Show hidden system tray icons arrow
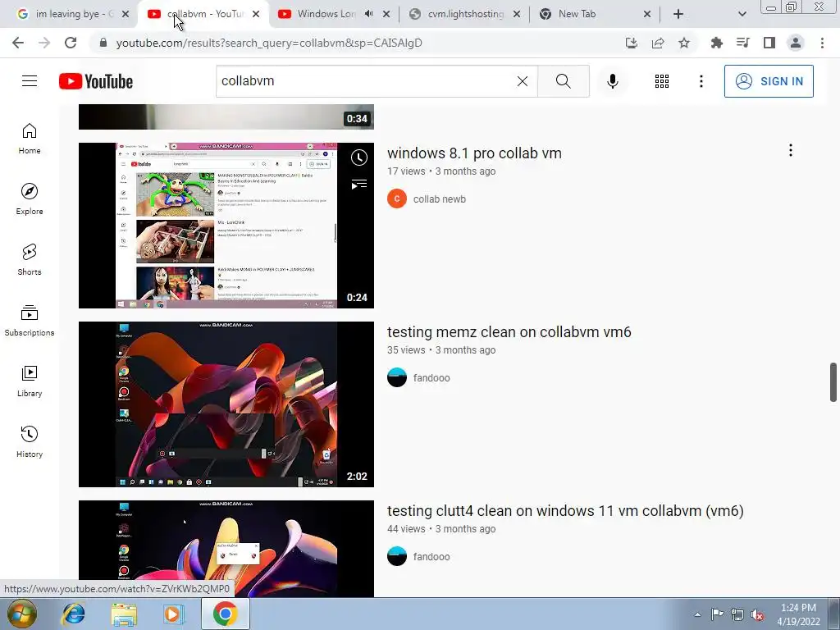 697,614
